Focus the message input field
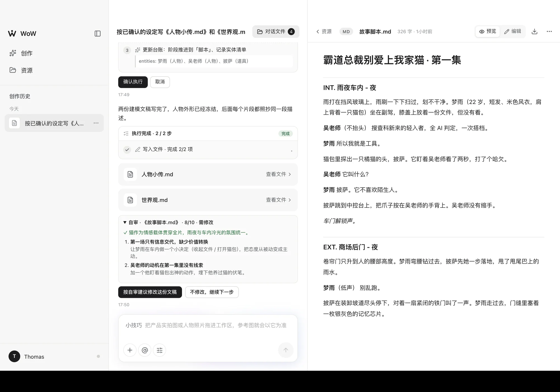This screenshot has height=392, width=560. pyautogui.click(x=208, y=326)
